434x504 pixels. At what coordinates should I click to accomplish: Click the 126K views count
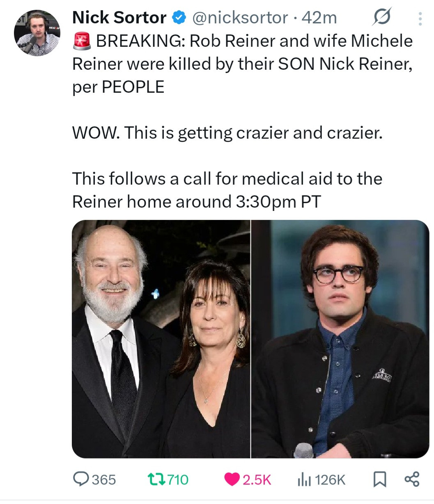point(331,479)
